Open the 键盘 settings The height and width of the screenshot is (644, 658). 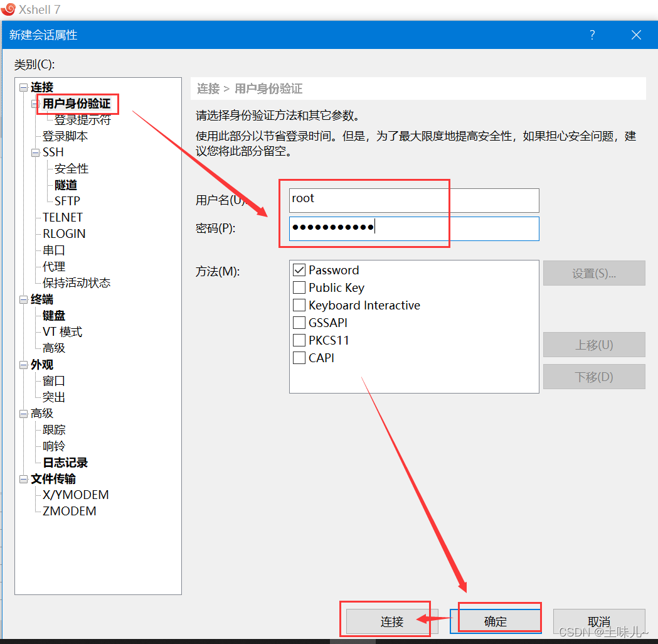[54, 316]
